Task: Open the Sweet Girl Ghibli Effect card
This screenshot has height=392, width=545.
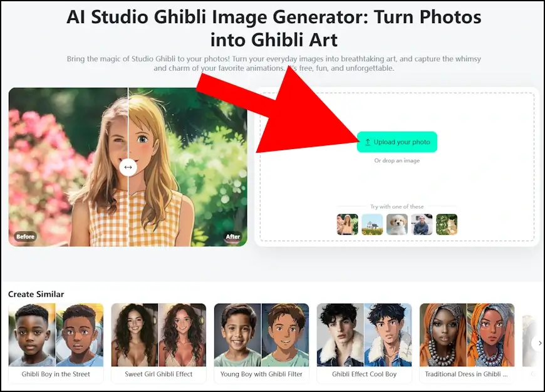Action: (x=159, y=343)
